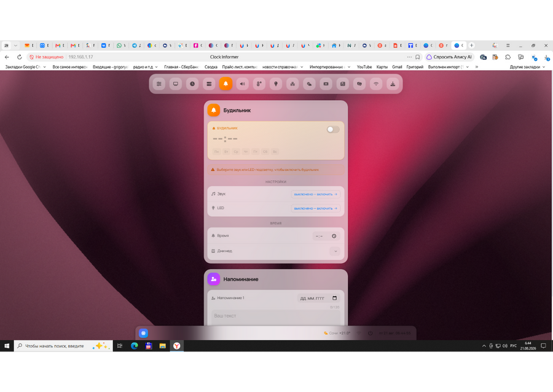Open the clock tab icon
The image size is (553, 392).
[192, 84]
